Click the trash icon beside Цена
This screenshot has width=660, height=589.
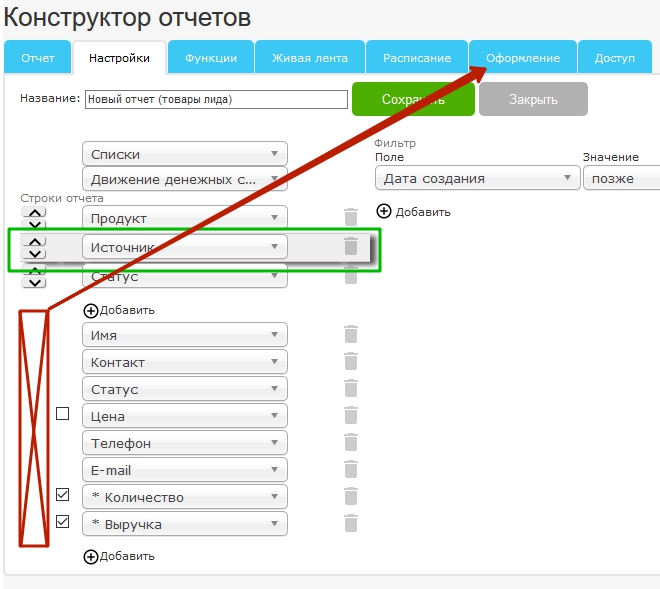tap(350, 416)
